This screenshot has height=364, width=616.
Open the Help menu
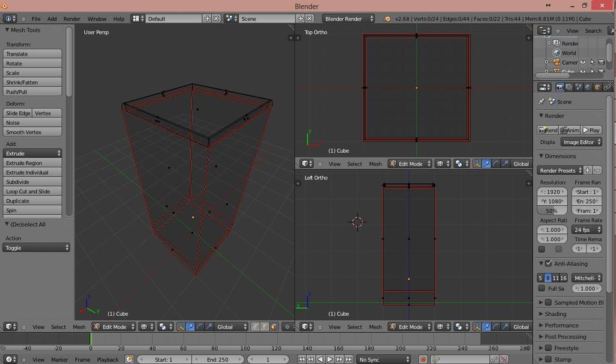pyautogui.click(x=119, y=19)
